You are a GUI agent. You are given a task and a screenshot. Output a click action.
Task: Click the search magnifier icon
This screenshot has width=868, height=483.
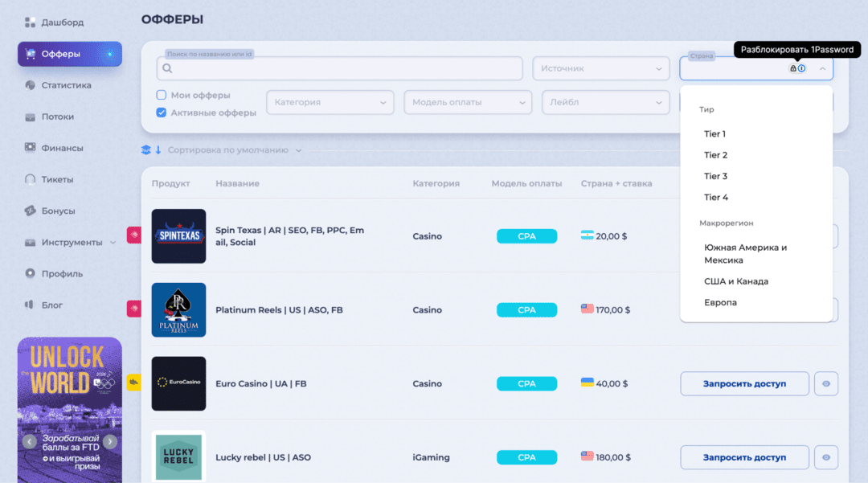tap(166, 69)
